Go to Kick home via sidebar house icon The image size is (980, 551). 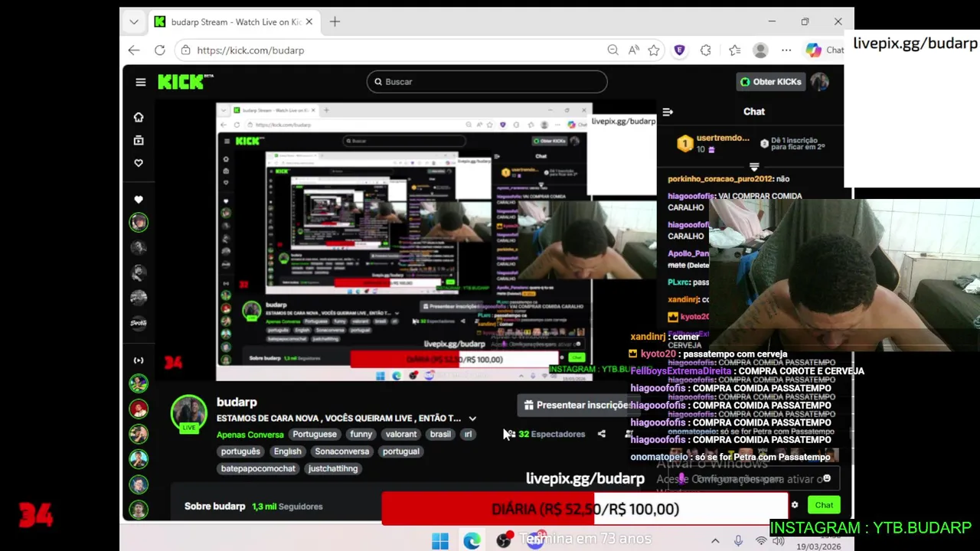139,117
